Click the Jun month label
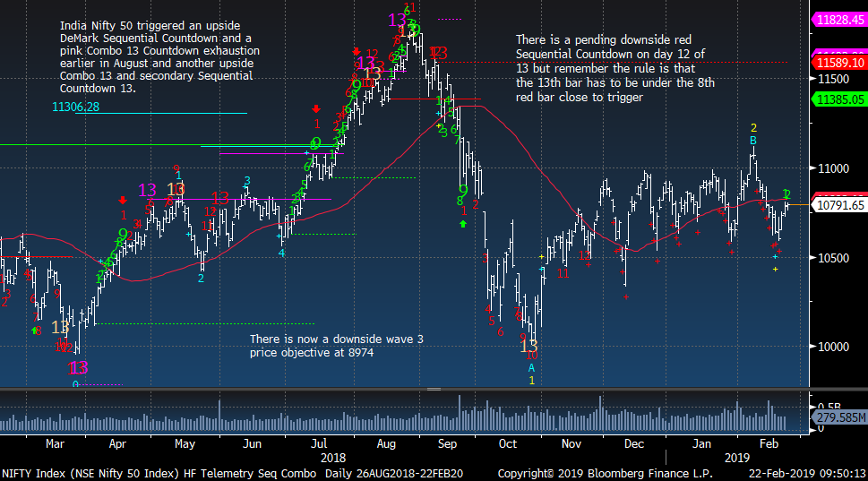This screenshot has width=868, height=481. (x=252, y=444)
